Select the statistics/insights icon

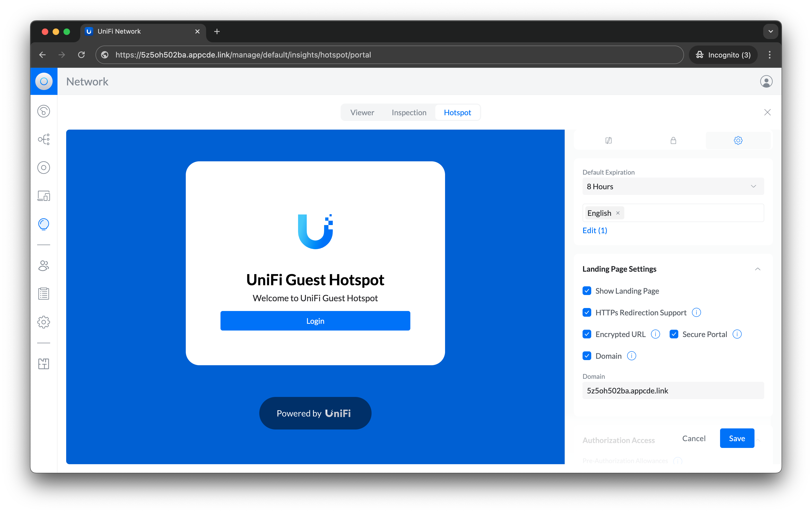[44, 223]
